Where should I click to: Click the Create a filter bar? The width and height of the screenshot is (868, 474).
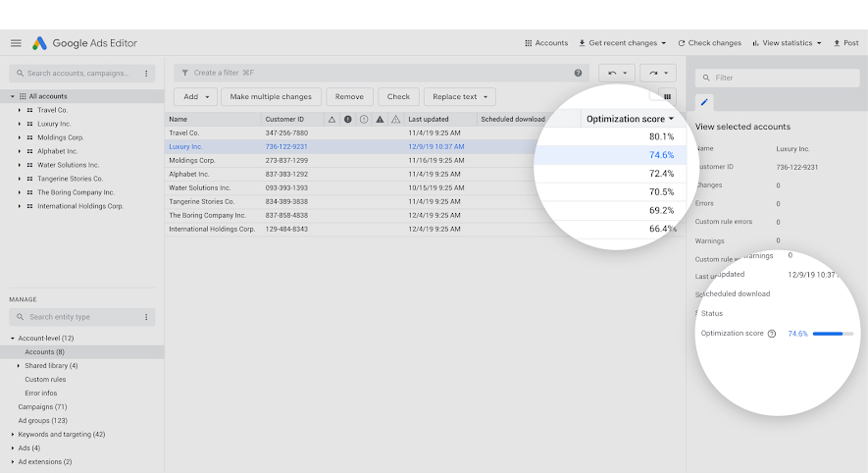pyautogui.click(x=381, y=73)
